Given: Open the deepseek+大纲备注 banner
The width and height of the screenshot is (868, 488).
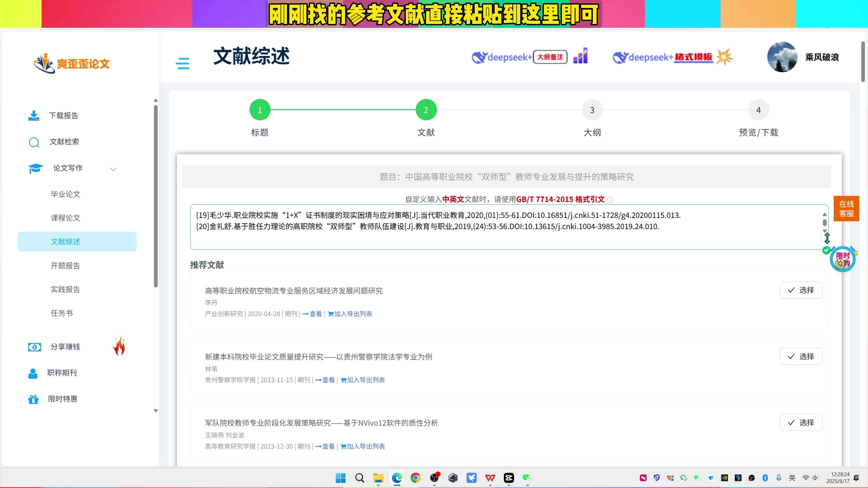Looking at the screenshot, I should (519, 57).
